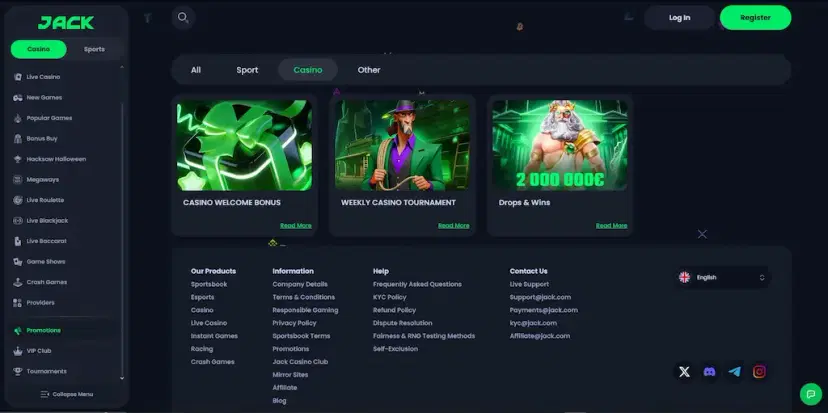Image resolution: width=828 pixels, height=413 pixels.
Task: Switch to Casino mode in sidebar
Action: coord(39,49)
